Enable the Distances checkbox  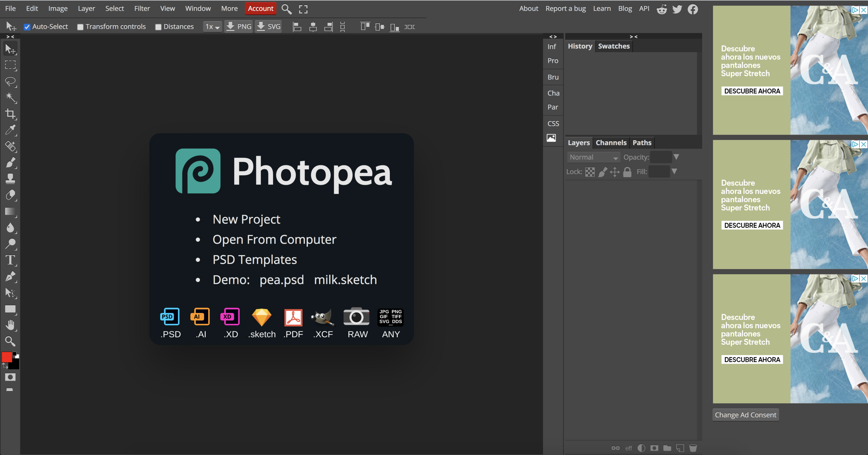[158, 27]
